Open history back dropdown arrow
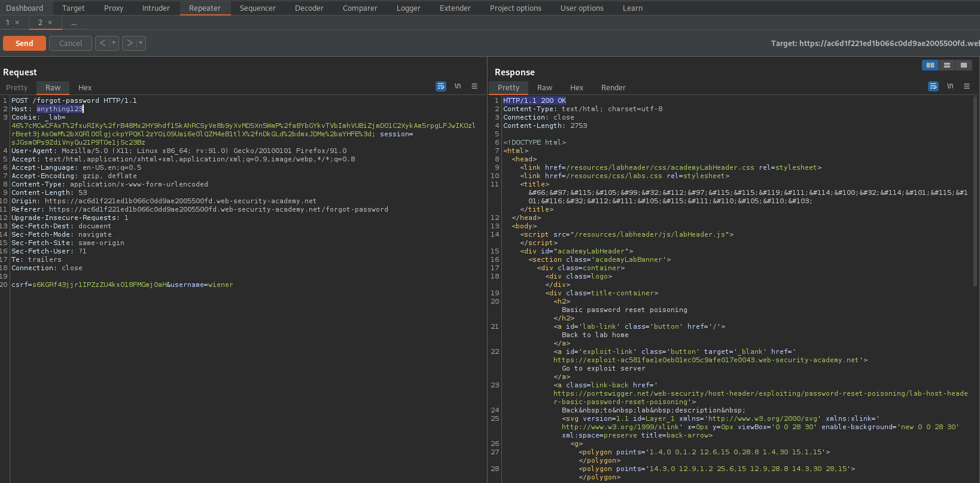 click(x=114, y=43)
